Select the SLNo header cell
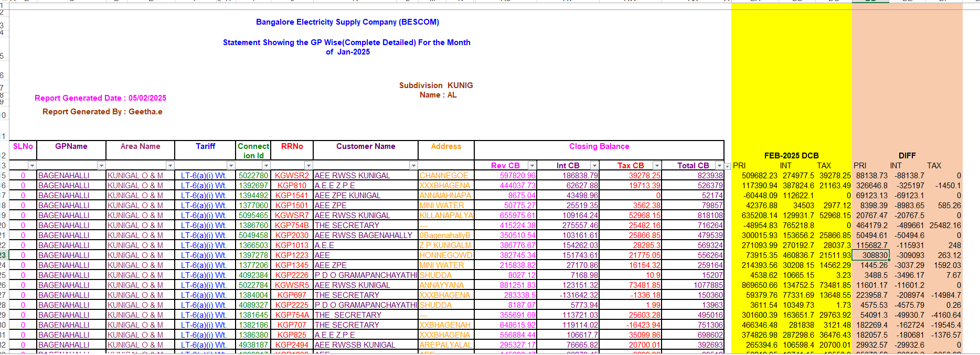Image resolution: width=980 pixels, height=355 pixels. pyautogui.click(x=23, y=150)
